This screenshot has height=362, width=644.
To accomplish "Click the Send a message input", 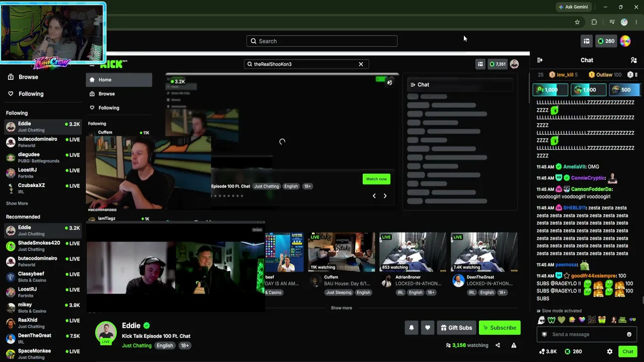I will coord(587,334).
